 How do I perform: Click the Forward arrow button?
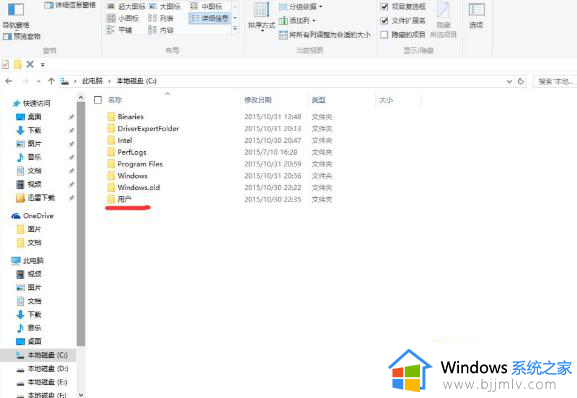[x=25, y=81]
